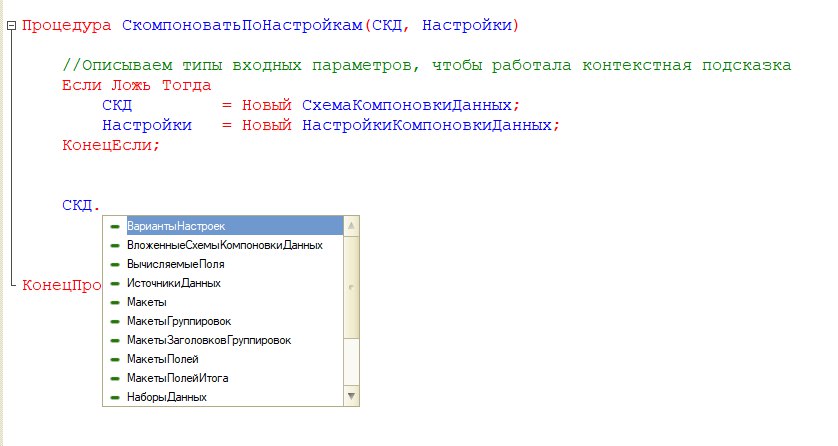Choose ВложенныеСхемыКомпоновкиДанных suggestion

click(x=222, y=245)
